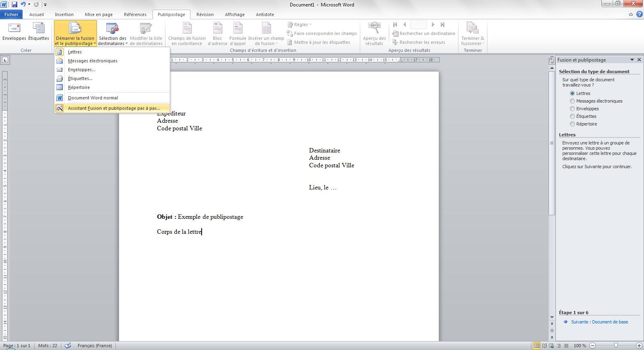Save document with quick access icon

click(x=14, y=4)
